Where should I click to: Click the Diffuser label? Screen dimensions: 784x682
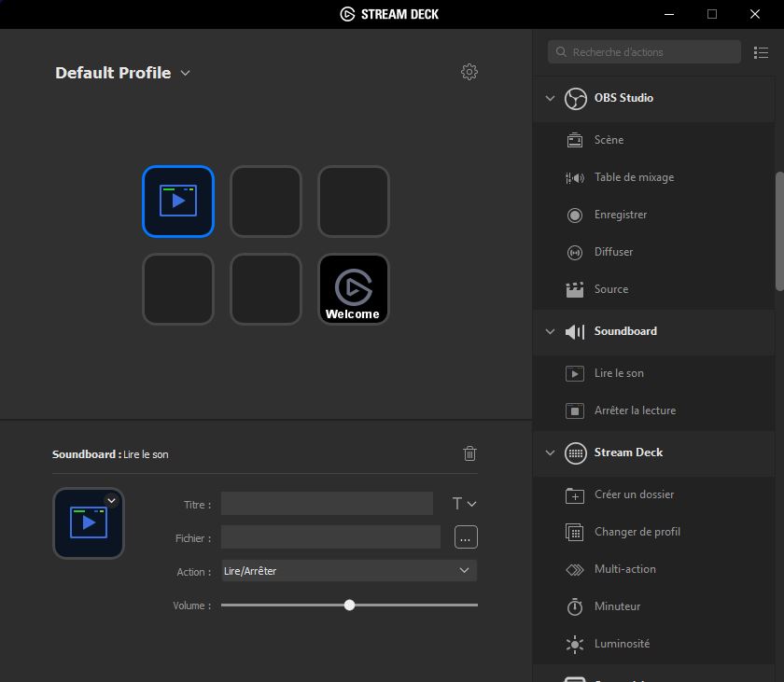click(613, 252)
